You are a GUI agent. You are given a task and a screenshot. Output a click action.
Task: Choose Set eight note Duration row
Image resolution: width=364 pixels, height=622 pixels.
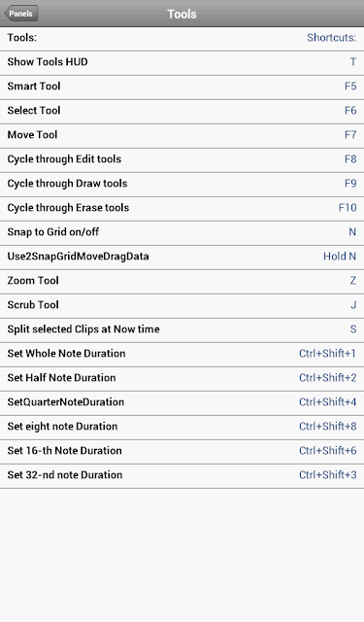pyautogui.click(x=182, y=428)
